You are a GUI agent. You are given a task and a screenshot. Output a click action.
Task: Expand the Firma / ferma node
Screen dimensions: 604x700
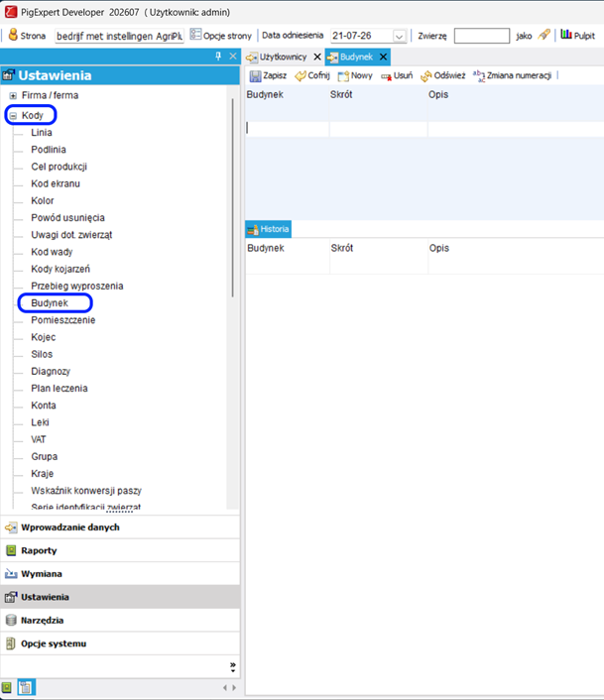13,95
